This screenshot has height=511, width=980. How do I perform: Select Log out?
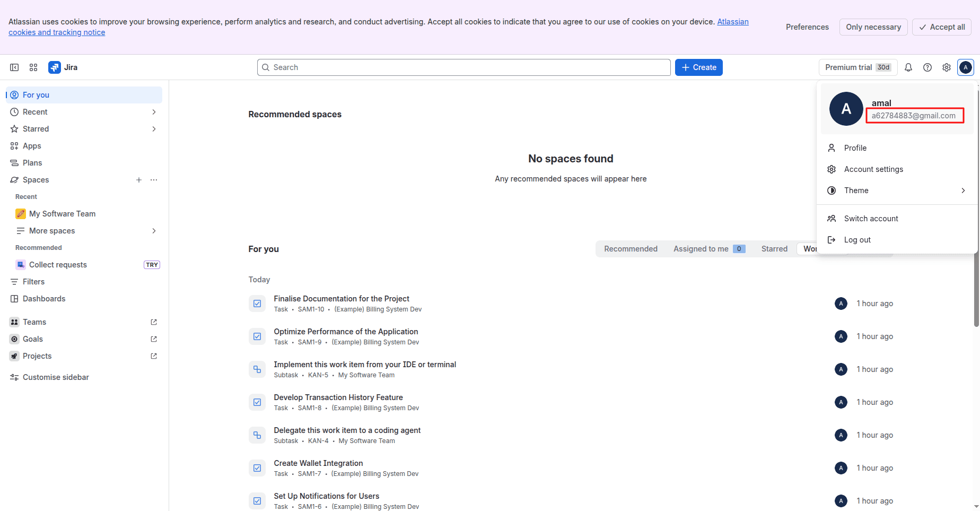click(897, 240)
